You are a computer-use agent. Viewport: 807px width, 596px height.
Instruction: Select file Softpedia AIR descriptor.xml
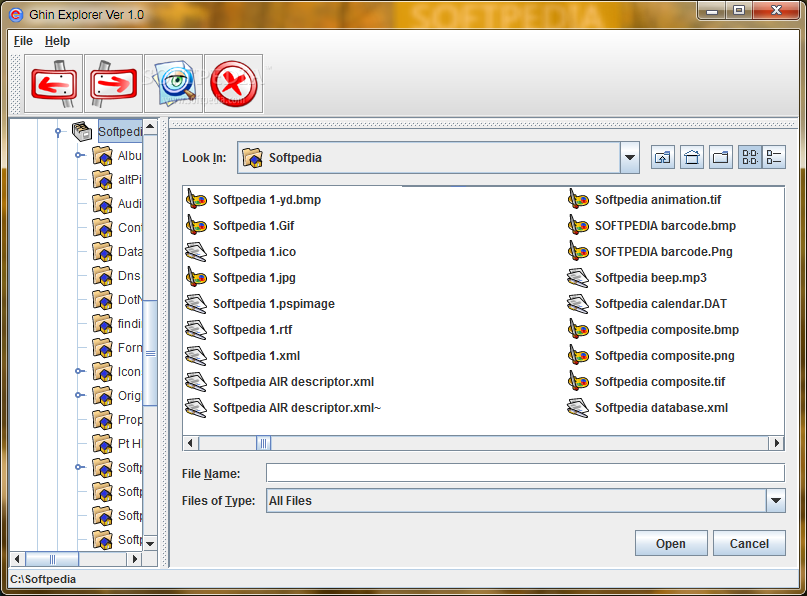point(279,382)
